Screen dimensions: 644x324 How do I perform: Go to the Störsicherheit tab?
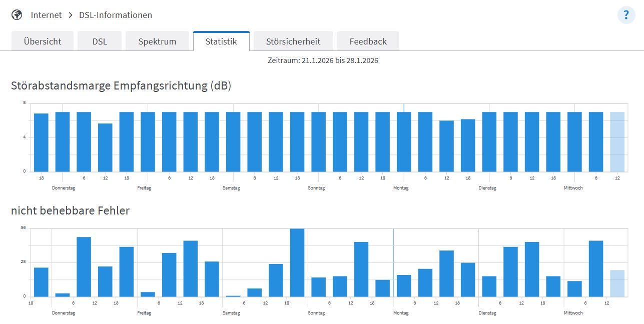tap(293, 41)
